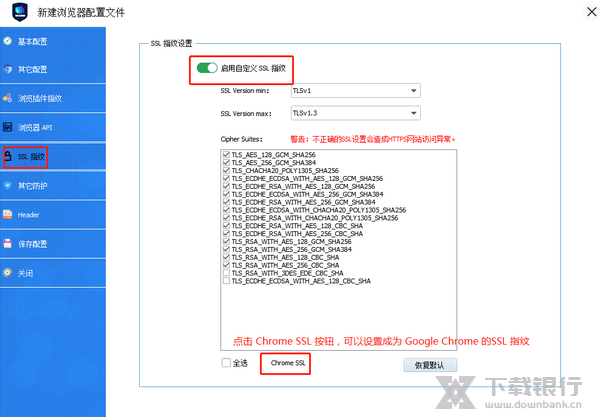Toggle TLS_ECDHE_RSA_WITH_AES_256_CBC_SHA checkbox
This screenshot has height=417, width=600.
point(226,233)
